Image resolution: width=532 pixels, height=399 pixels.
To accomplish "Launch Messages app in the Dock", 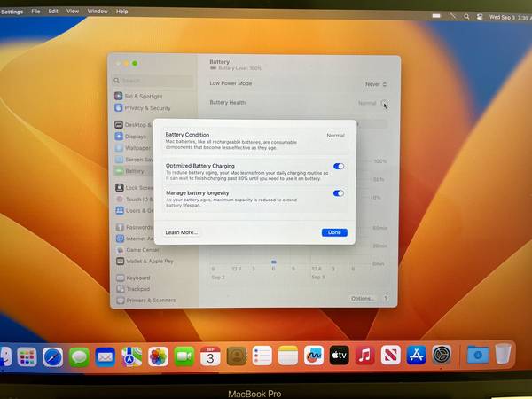I will pyautogui.click(x=79, y=356).
